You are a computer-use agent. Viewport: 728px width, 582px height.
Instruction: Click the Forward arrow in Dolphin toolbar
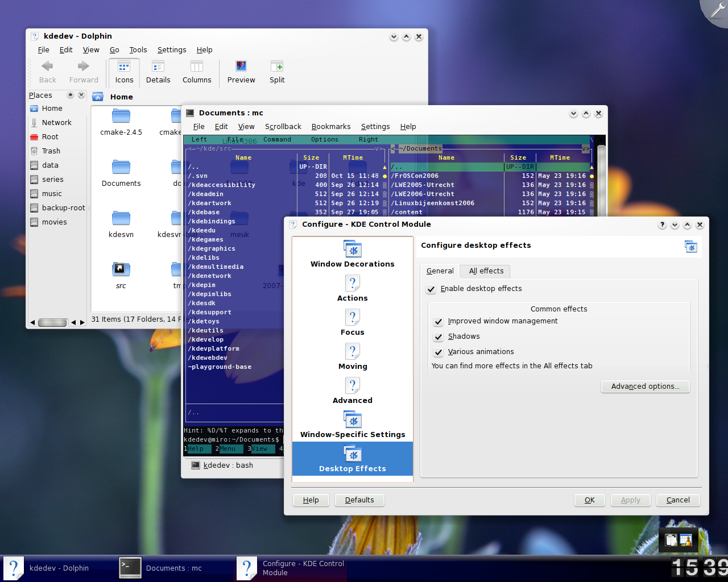[84, 72]
